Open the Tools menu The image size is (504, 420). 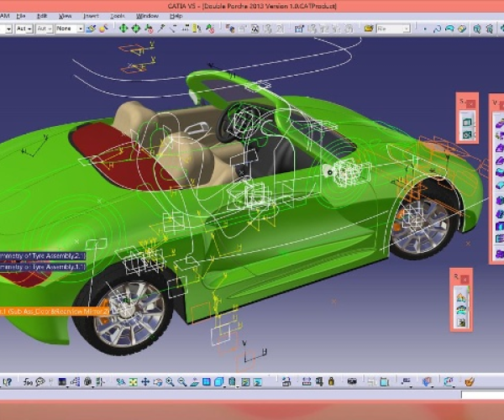(x=118, y=15)
